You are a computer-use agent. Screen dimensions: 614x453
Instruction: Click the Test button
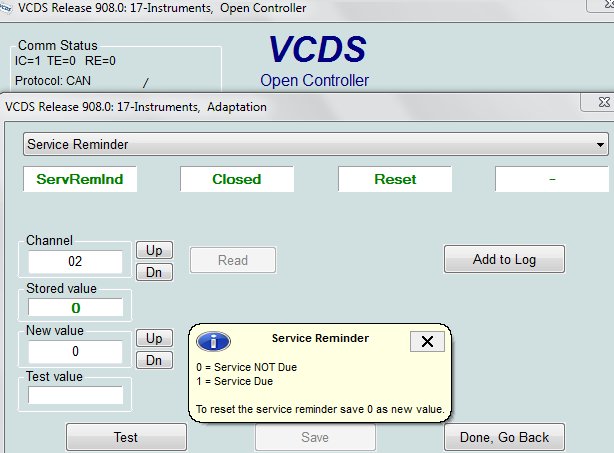126,437
